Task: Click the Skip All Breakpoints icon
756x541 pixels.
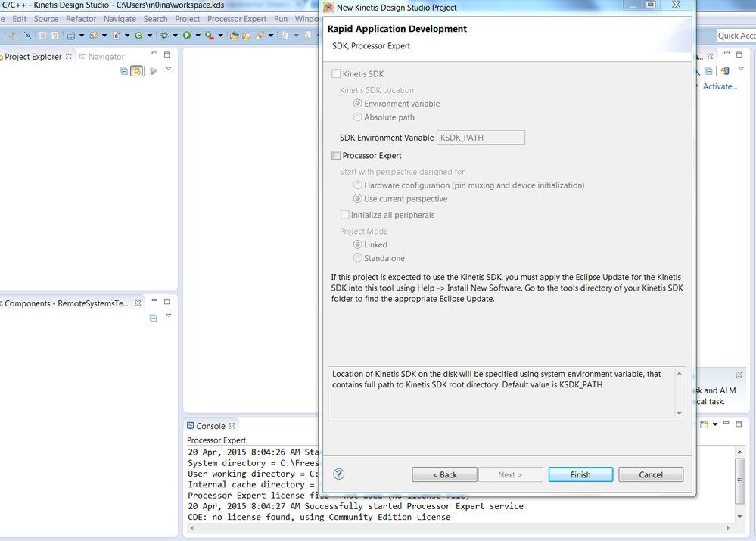Action: [27, 36]
